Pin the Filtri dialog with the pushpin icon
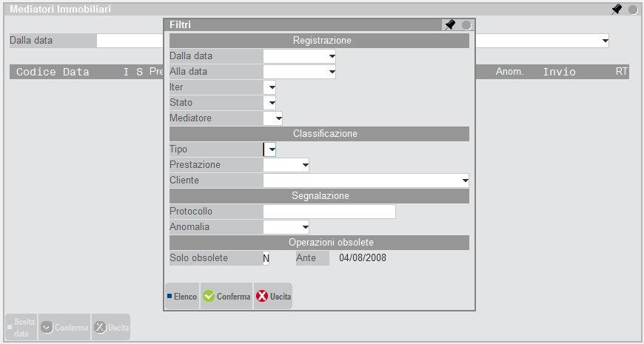Screen dimensions: 644x344 tap(449, 25)
